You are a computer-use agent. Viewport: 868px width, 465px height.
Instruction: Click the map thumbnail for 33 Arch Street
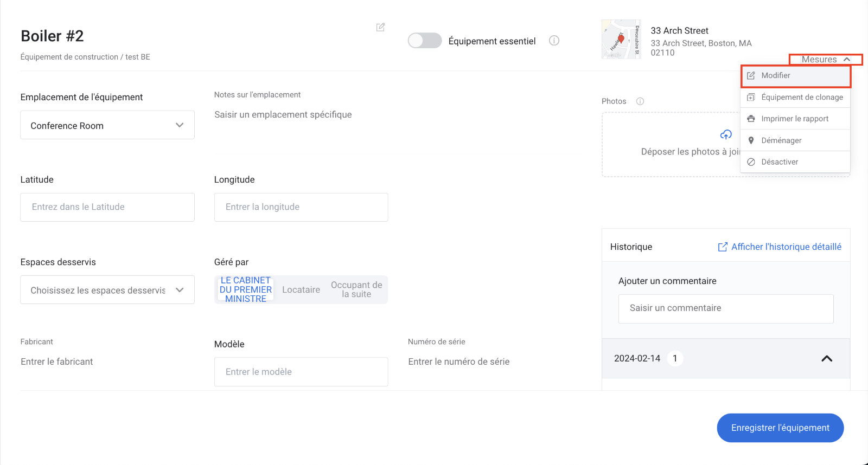621,39
